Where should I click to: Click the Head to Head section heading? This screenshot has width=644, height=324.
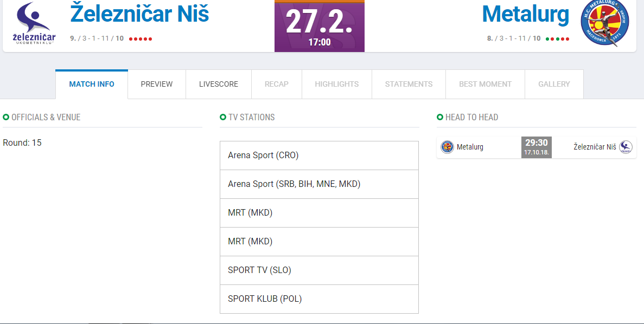[471, 117]
